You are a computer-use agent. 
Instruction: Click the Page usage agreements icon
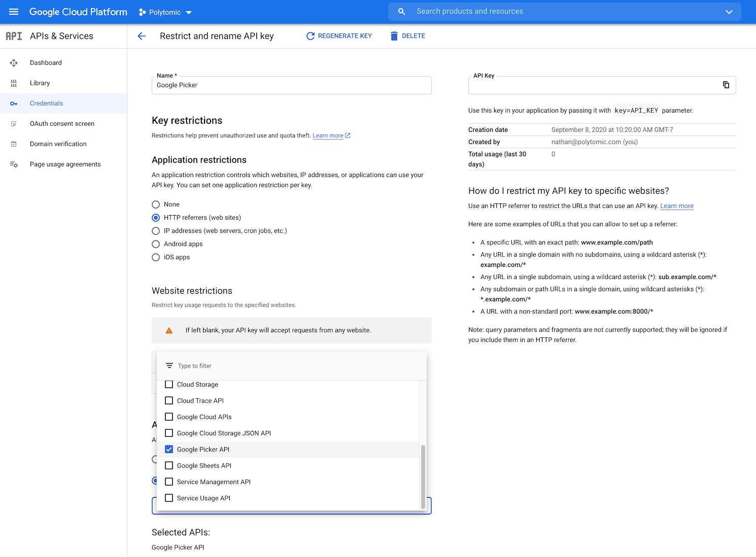(x=14, y=164)
